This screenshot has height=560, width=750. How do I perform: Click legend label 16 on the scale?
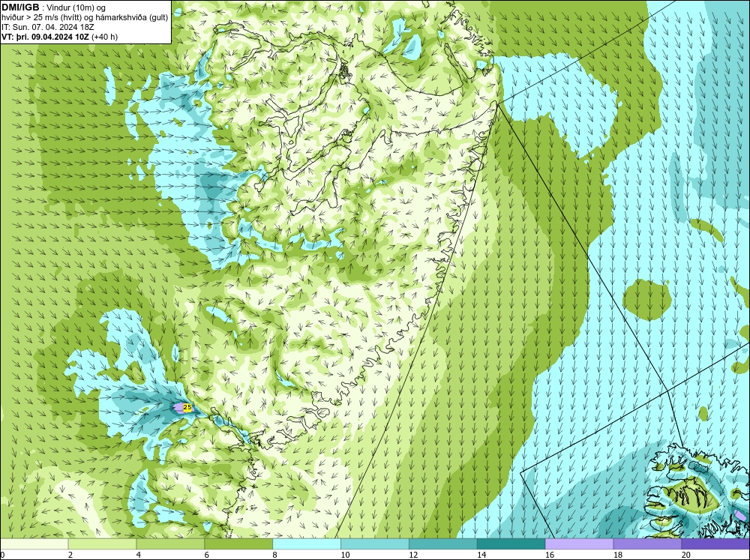[x=550, y=555]
